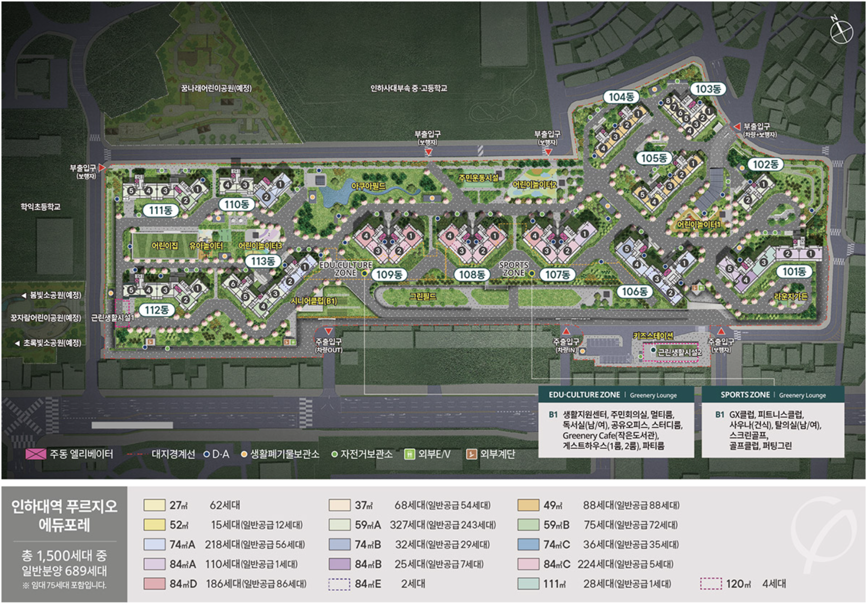Select the 59㎡A color swatch

click(339, 525)
